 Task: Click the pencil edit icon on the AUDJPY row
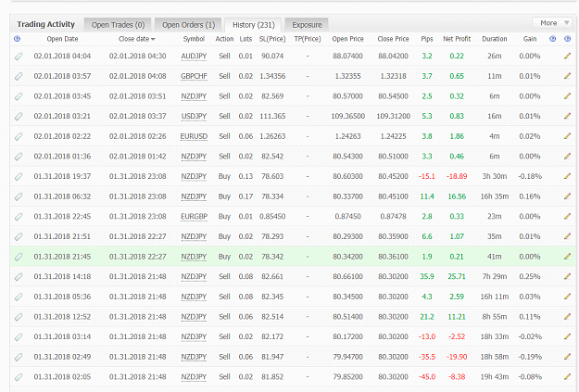tap(568, 57)
